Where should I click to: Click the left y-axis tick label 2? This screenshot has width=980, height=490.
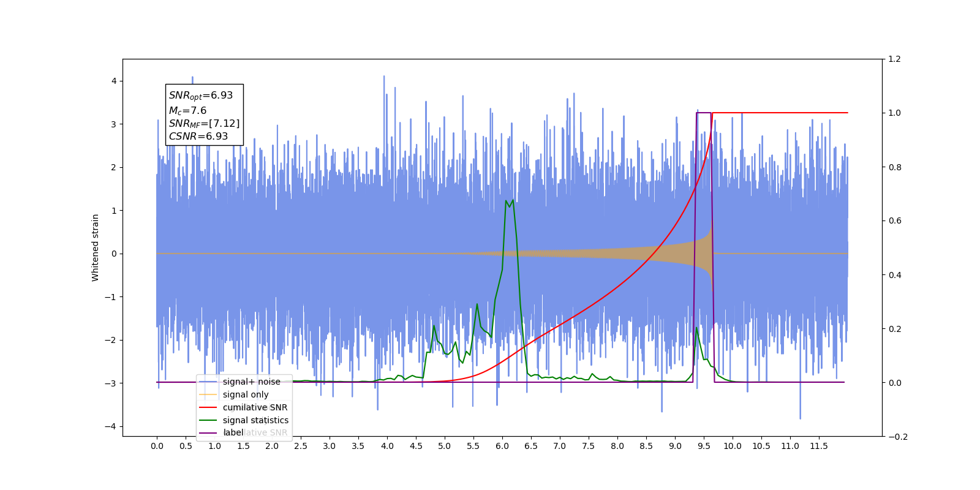tap(114, 167)
